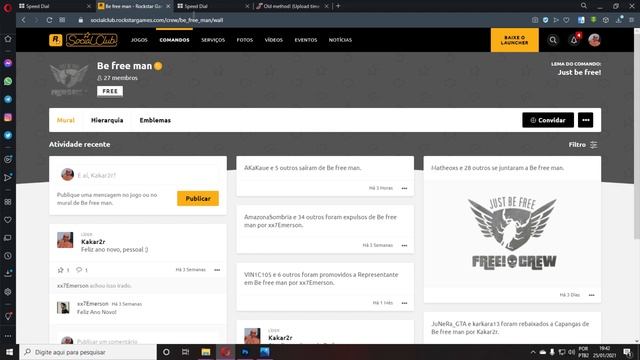This screenshot has height=360, width=640.
Task: Go back to the previous page
Action: tap(23, 20)
